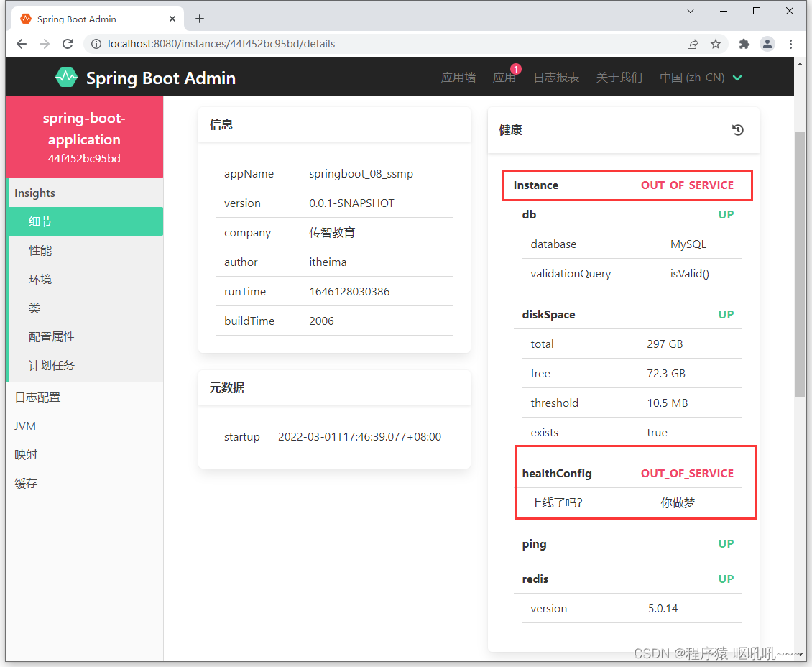
Task: Click the MySQL database value
Action: pos(688,244)
